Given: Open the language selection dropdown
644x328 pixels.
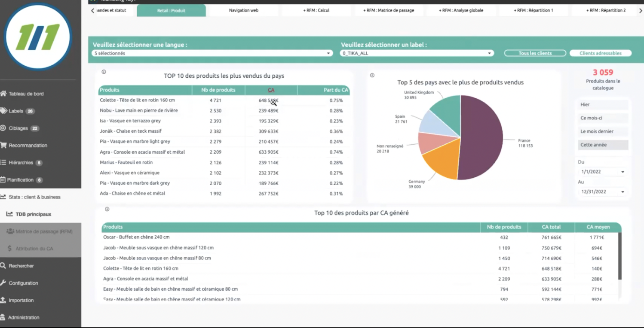Looking at the screenshot, I should point(212,53).
